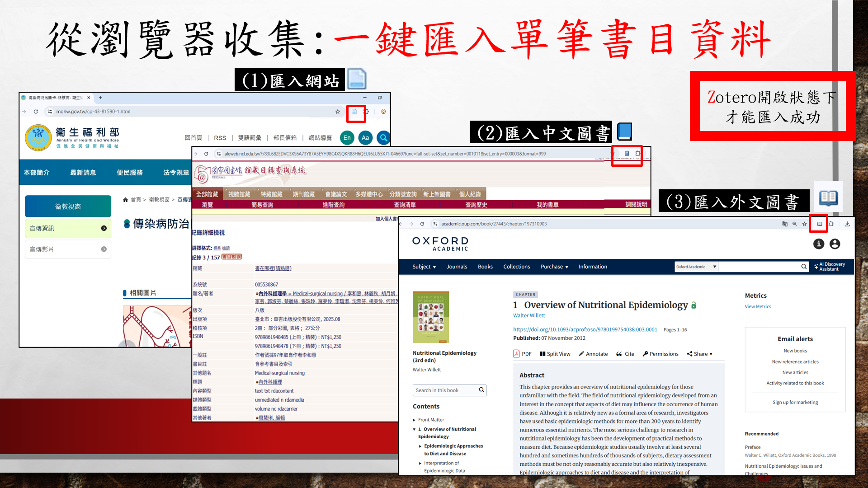Click Zotero web page save icon in MOHW browser
The height and width of the screenshot is (488, 868).
354,112
